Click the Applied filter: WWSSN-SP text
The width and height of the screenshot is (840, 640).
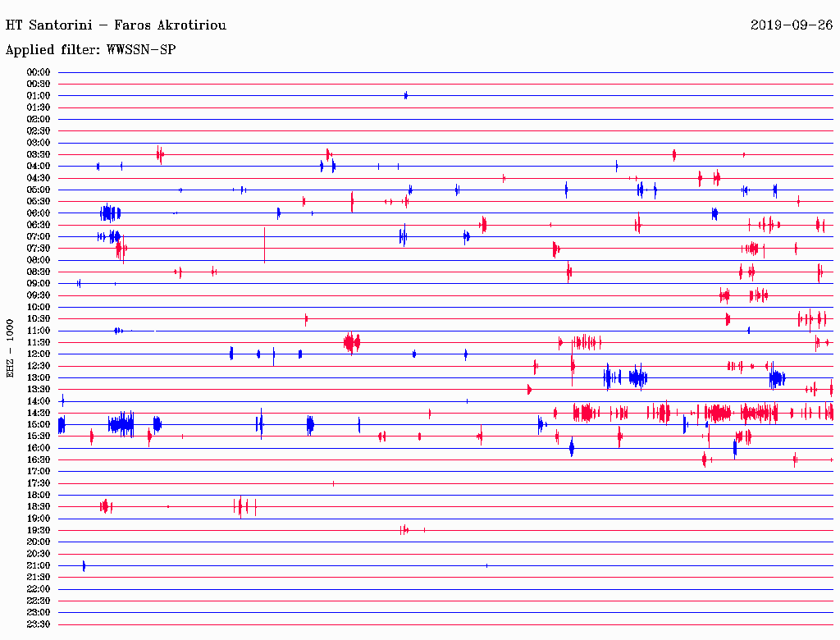point(90,50)
